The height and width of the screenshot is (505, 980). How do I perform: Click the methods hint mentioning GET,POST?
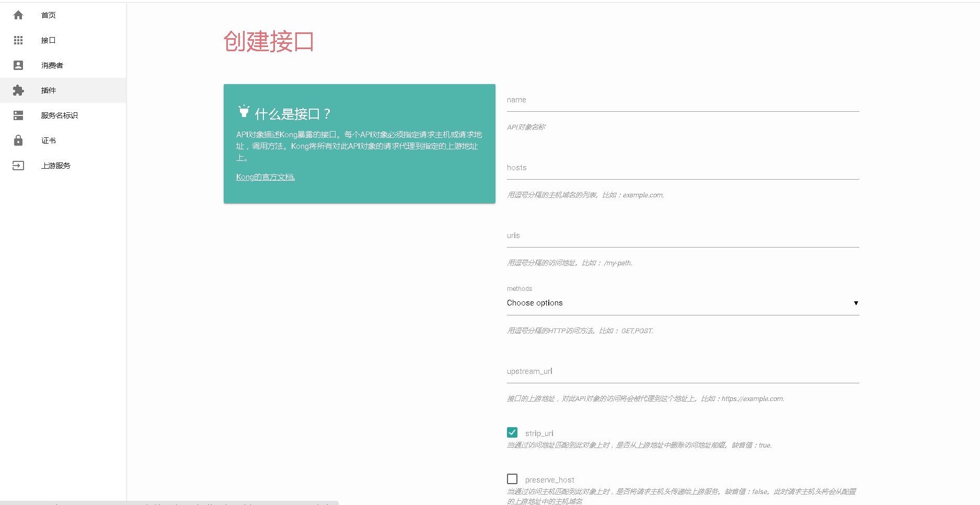[x=580, y=331]
